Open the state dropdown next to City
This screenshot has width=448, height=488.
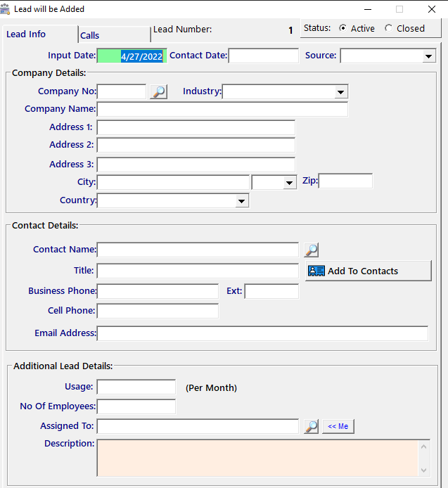point(289,183)
